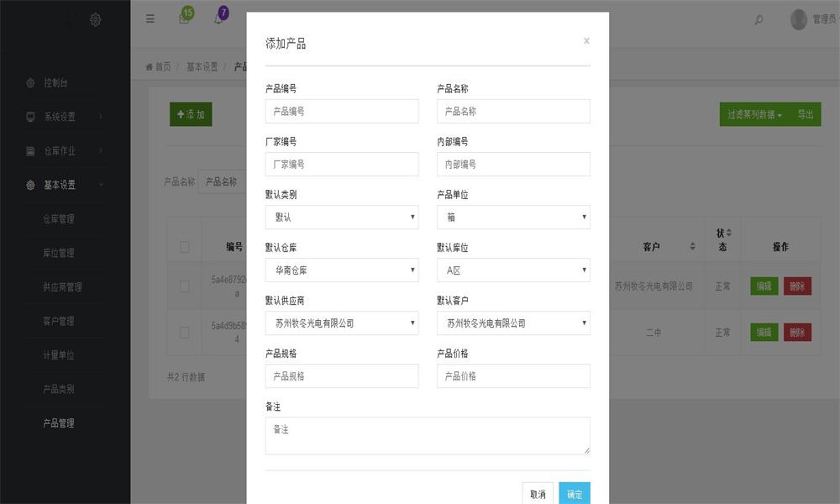
Task: Click the gear logo icon atop sidebar
Action: [96, 19]
